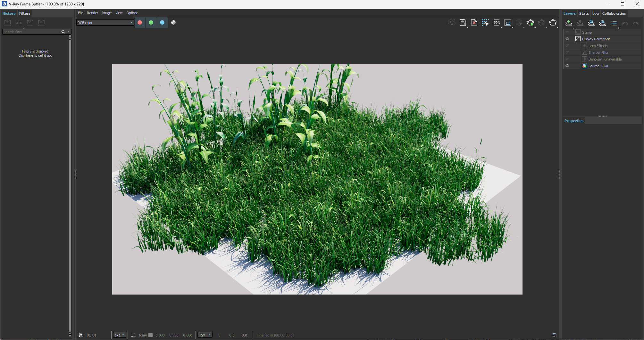
Task: Open the Render menu
Action: [92, 13]
